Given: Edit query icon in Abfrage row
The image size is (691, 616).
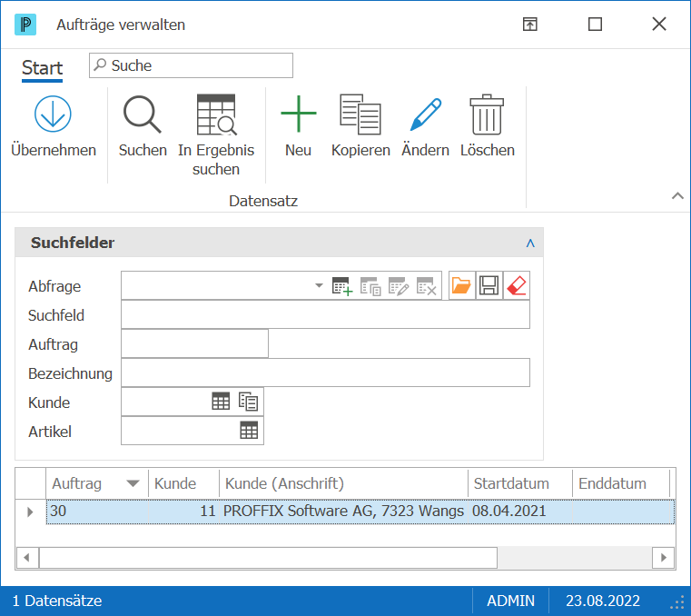Looking at the screenshot, I should click(399, 286).
